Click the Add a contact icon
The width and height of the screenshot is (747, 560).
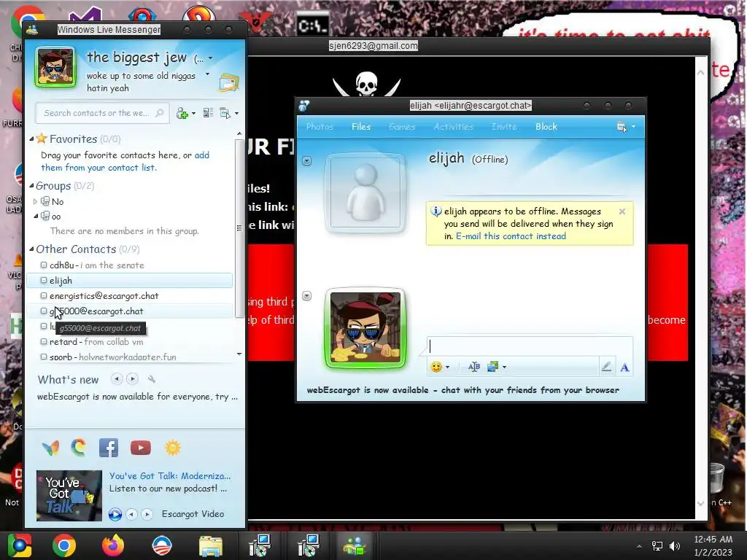(x=182, y=113)
